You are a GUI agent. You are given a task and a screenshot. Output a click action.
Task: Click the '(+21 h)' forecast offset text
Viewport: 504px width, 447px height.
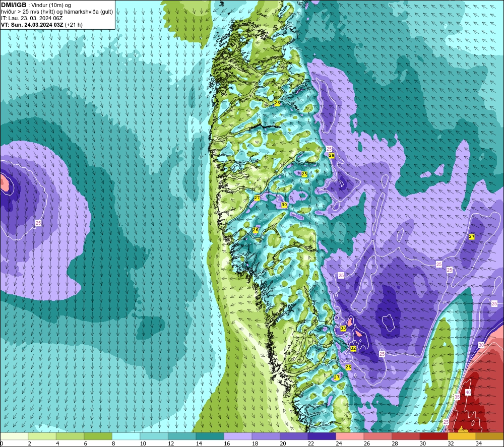tap(74, 25)
